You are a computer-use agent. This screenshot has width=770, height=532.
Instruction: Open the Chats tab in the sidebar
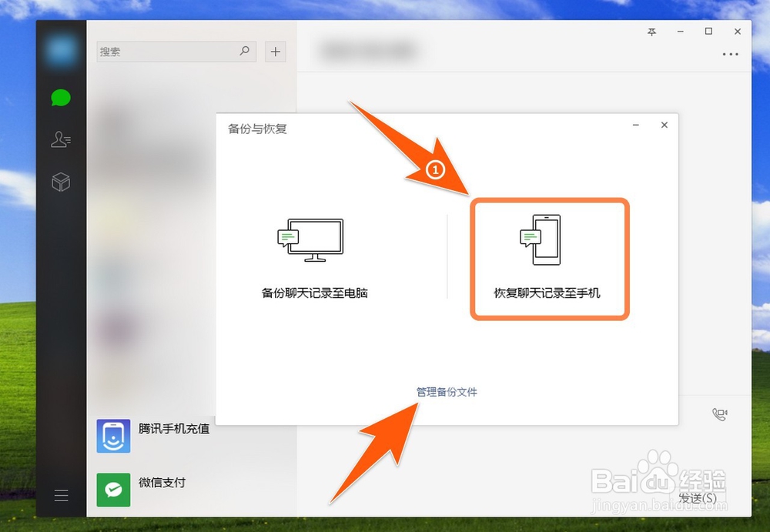[61, 98]
